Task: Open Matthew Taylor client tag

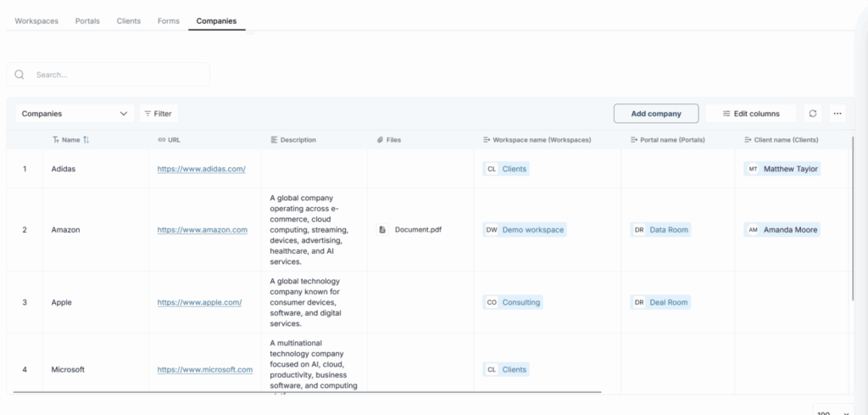Action: 782,169
